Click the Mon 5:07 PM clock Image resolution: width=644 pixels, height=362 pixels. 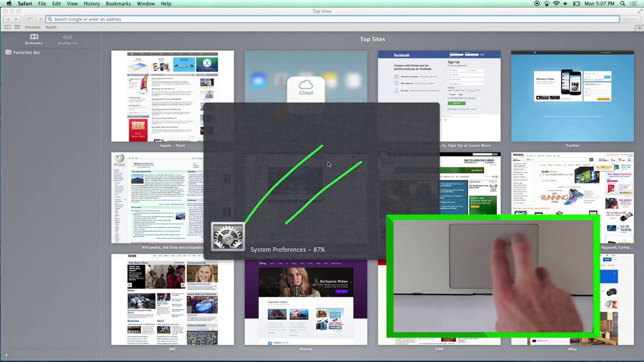(x=599, y=3)
